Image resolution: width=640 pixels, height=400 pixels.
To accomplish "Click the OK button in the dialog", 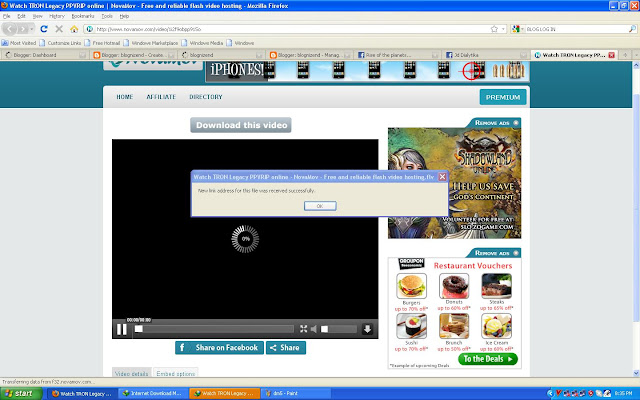I will coord(320,206).
